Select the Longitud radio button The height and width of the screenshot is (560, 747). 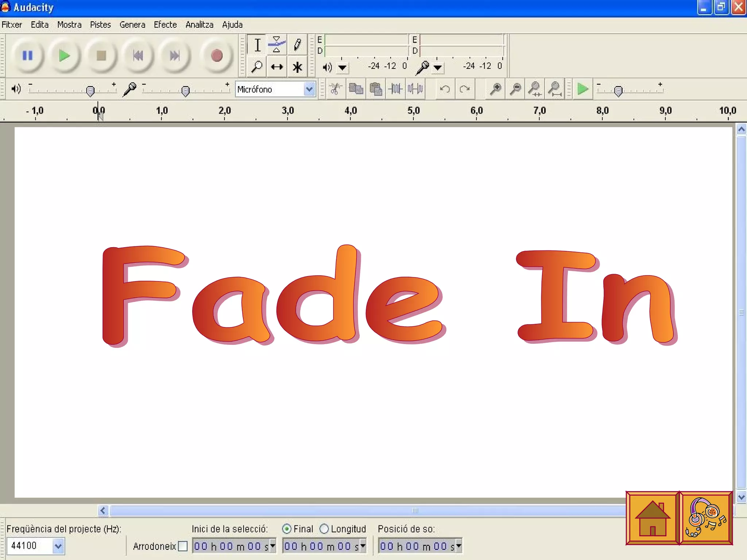[x=324, y=529]
